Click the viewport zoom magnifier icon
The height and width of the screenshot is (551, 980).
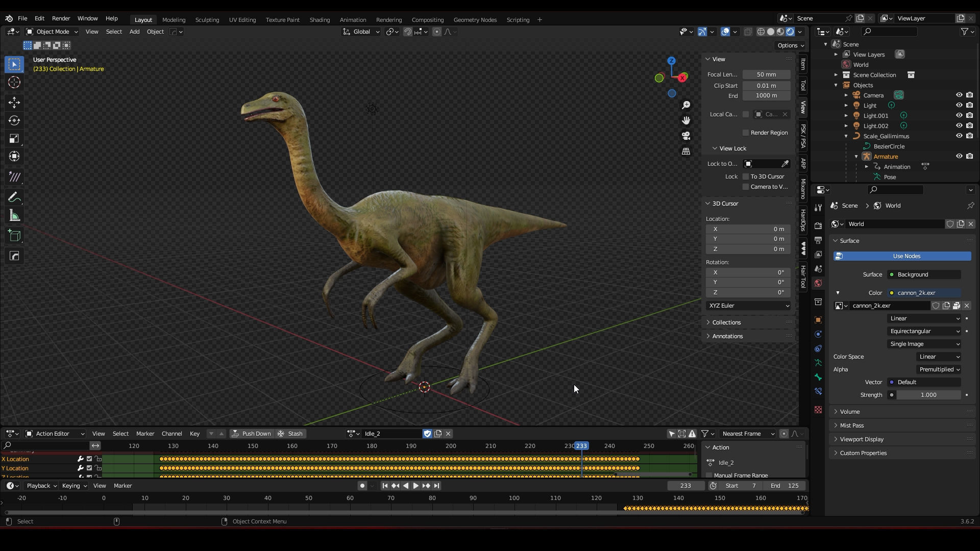pyautogui.click(x=686, y=105)
